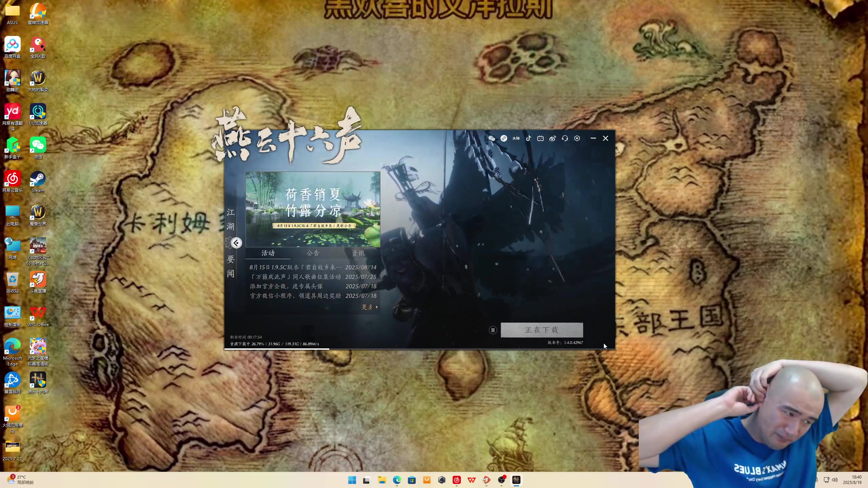Select 网络 desktop icon
Image resolution: width=868 pixels, height=488 pixels.
point(13,249)
